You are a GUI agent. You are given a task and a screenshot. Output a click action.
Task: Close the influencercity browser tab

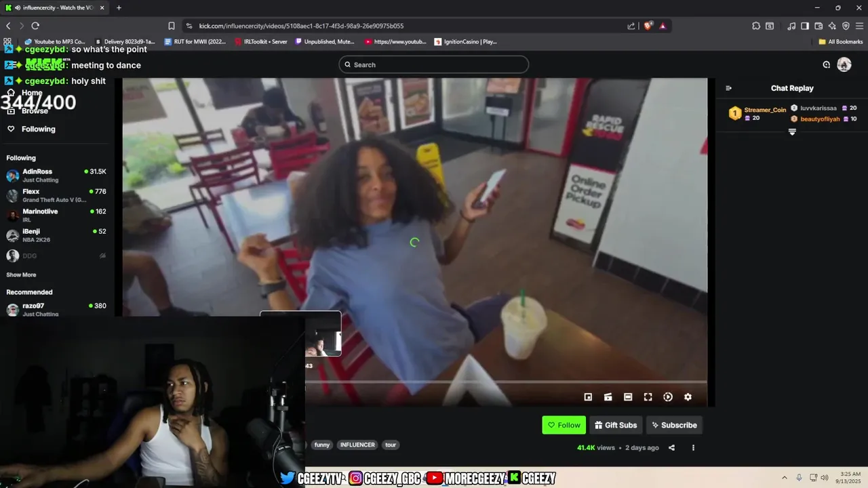(102, 7)
